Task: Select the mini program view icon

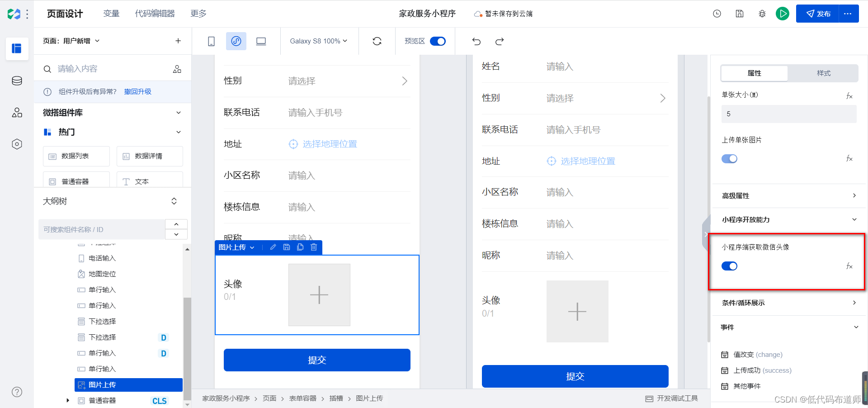Action: click(x=236, y=41)
